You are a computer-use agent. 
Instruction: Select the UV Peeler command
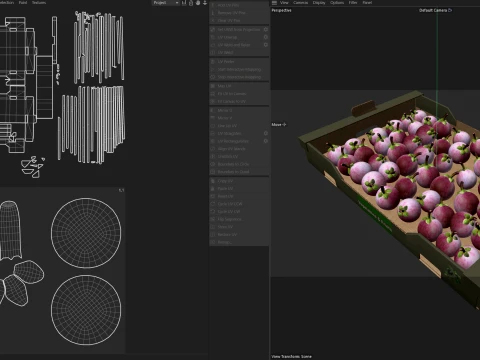pyautogui.click(x=239, y=62)
